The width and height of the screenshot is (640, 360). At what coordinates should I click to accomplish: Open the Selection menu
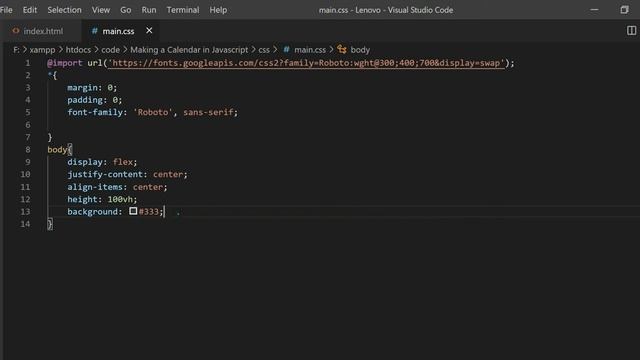click(64, 10)
